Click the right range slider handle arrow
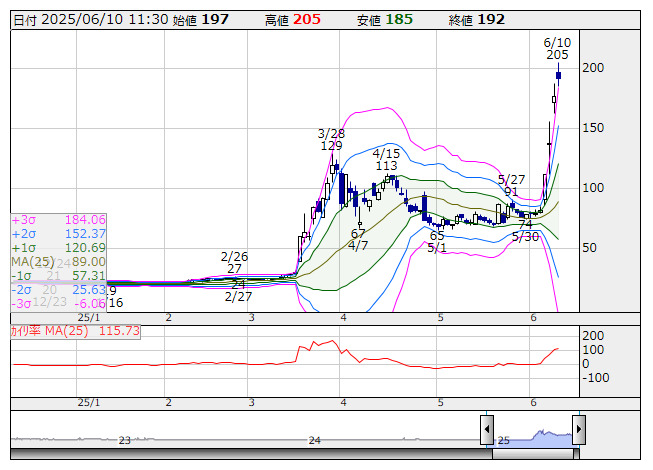The height and width of the screenshot is (470, 653). [578, 431]
